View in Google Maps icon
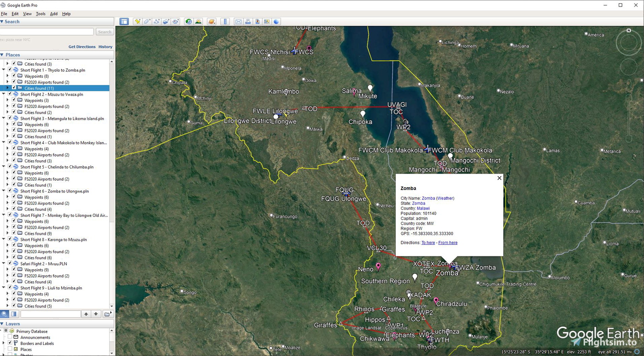This screenshot has width=644, height=356. pyautogui.click(x=267, y=22)
